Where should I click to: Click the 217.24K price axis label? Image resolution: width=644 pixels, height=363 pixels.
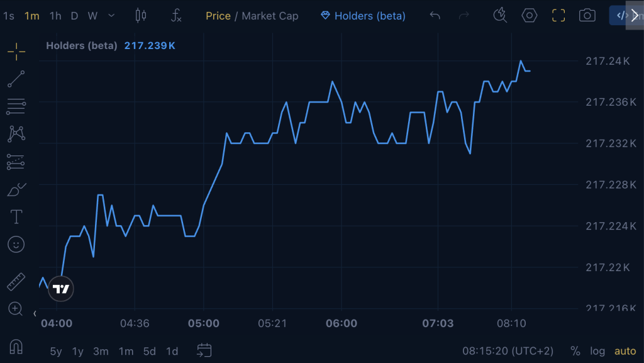point(608,61)
